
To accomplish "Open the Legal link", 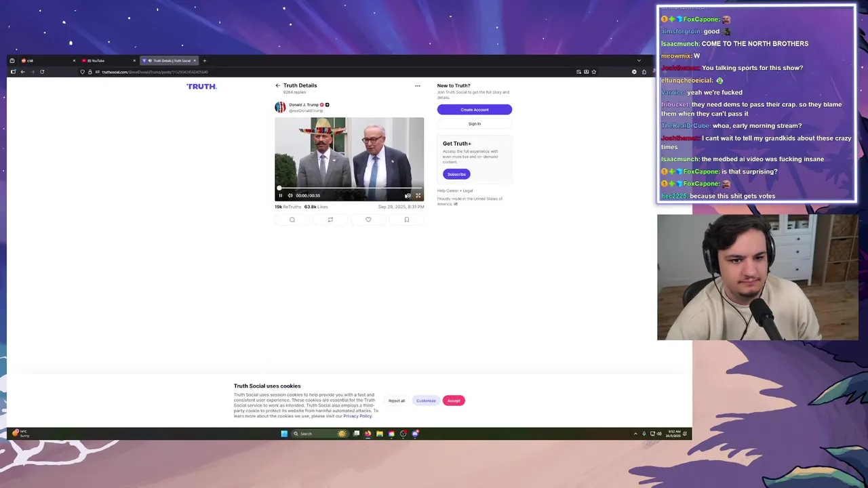I will click(x=469, y=190).
